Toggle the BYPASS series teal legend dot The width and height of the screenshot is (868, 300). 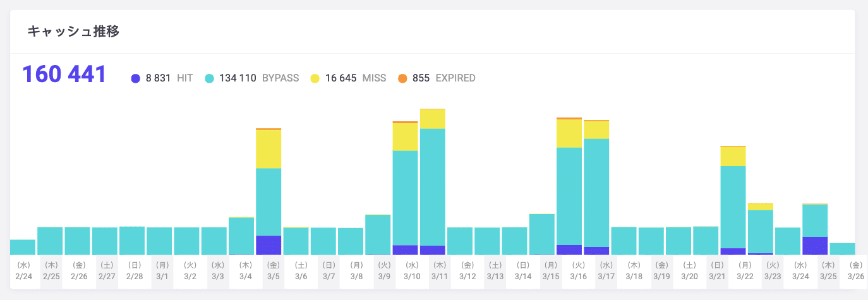[x=209, y=78]
